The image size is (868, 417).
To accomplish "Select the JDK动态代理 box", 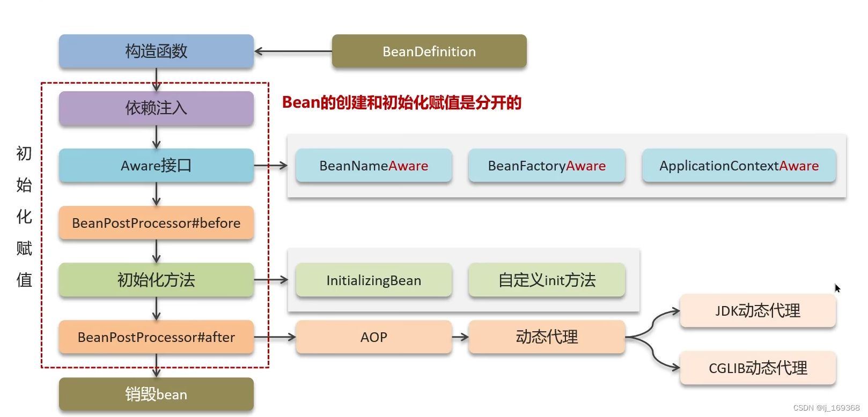I will 758,311.
